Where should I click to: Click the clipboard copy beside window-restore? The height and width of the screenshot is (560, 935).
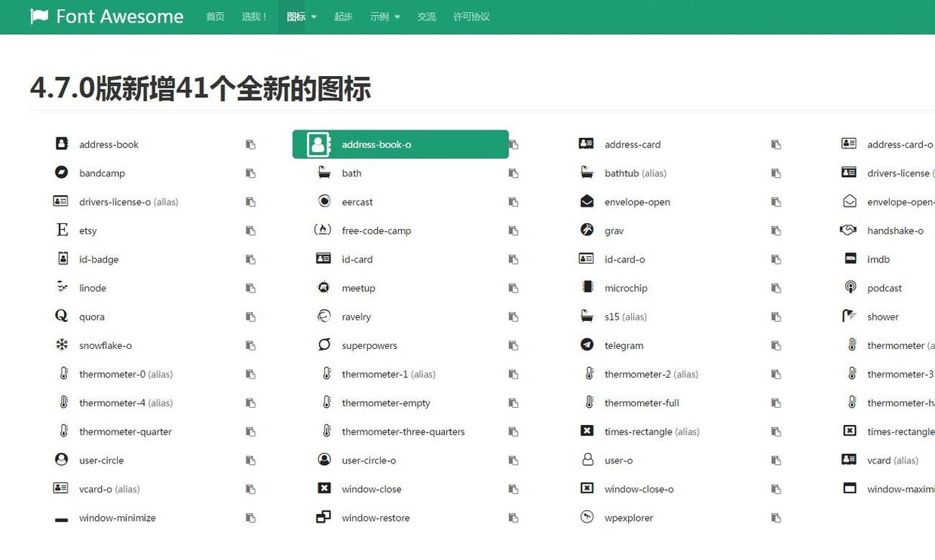(x=513, y=518)
